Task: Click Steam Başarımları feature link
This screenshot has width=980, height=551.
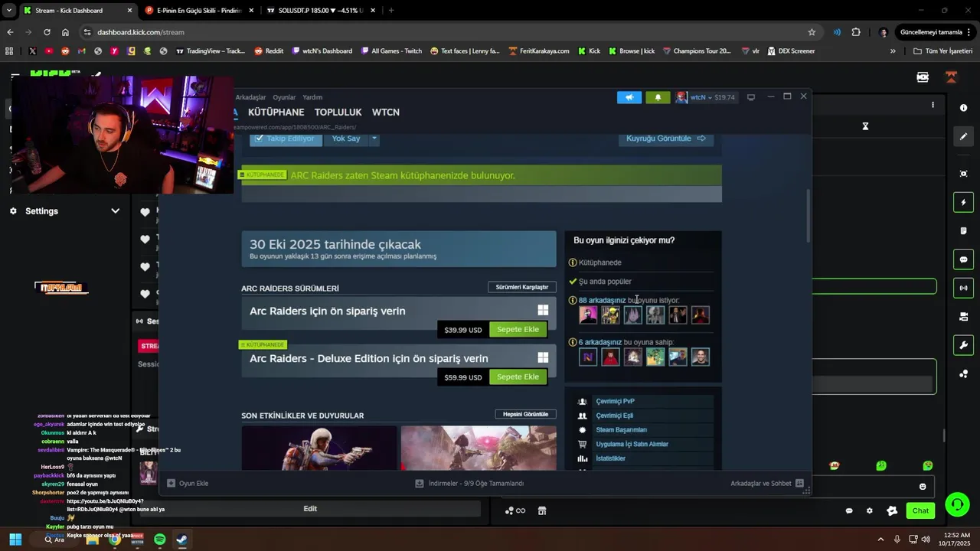Action: pyautogui.click(x=621, y=430)
